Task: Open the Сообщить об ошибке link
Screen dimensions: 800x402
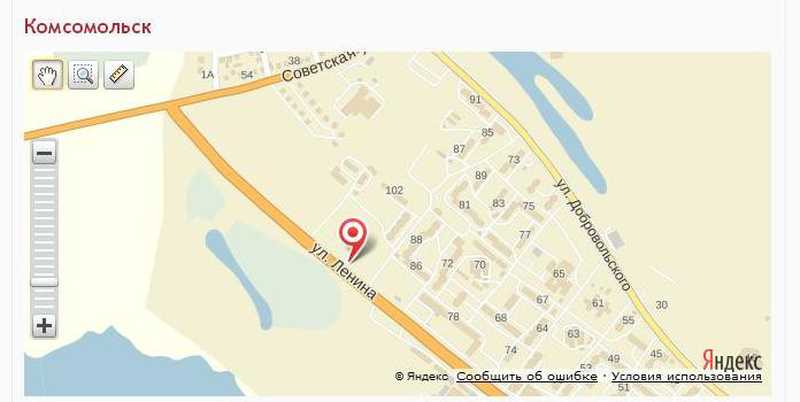Action: click(527, 376)
